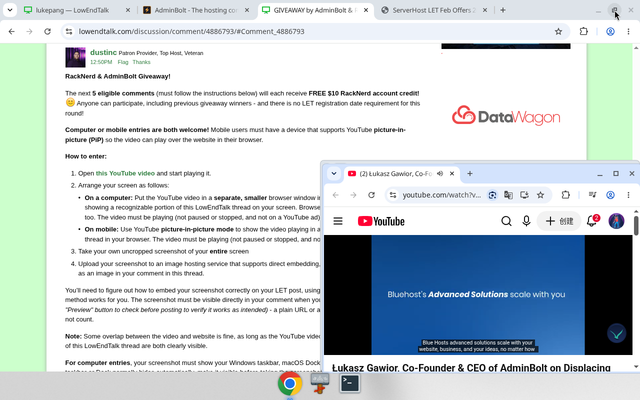The image size is (640, 400).
Task: Start YouTube voice search with microphone
Action: click(526, 221)
